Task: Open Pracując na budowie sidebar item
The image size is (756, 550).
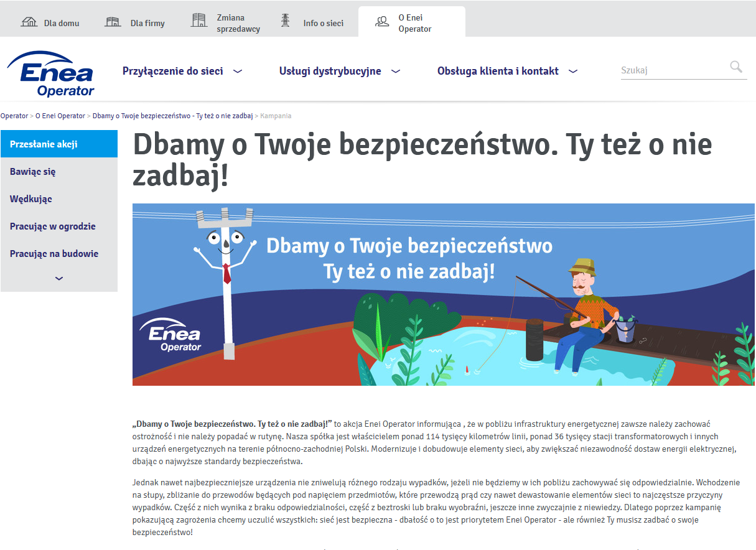Action: tap(59, 254)
